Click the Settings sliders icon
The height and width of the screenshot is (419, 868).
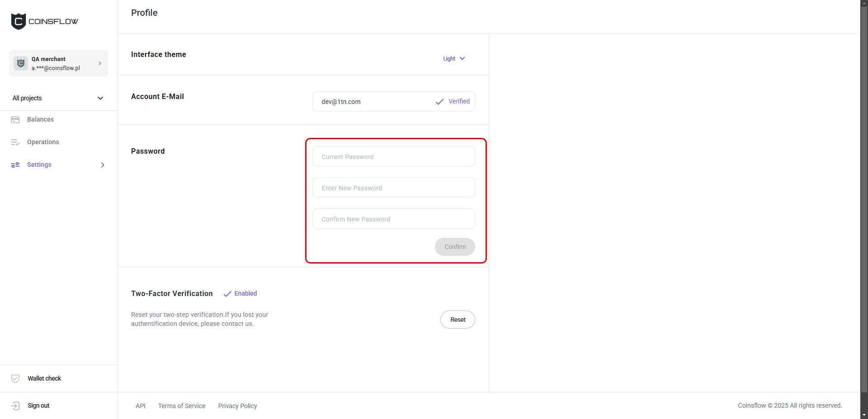[x=15, y=165]
